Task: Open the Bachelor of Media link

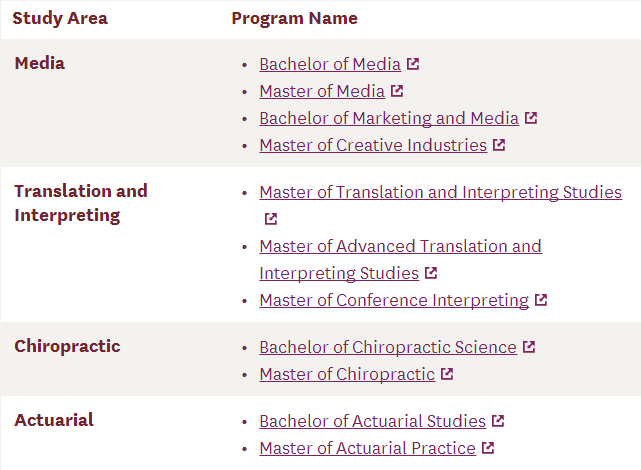Action: [330, 64]
